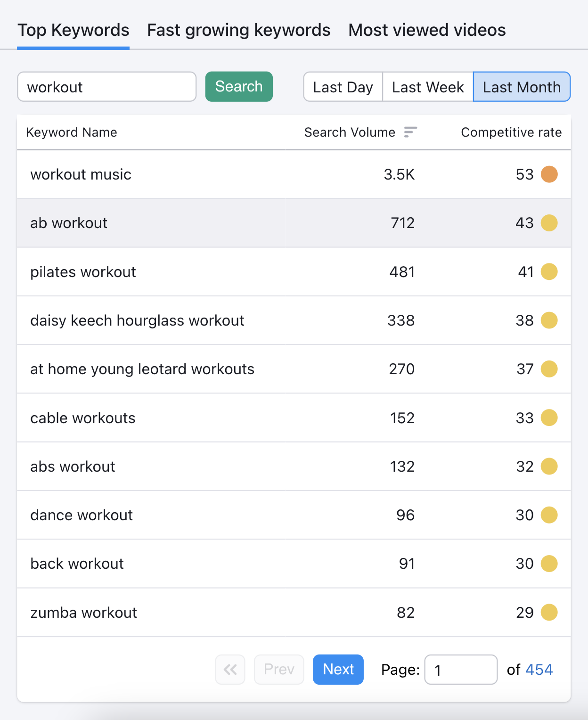588x720 pixels.
Task: Click the Prev pagination button
Action: [279, 669]
